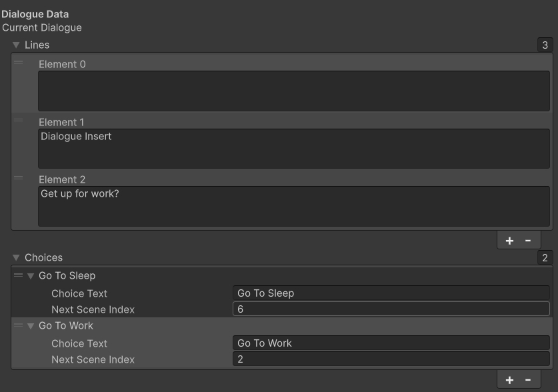Click the drag handle of Element 1
This screenshot has width=558, height=392.
pos(19,121)
